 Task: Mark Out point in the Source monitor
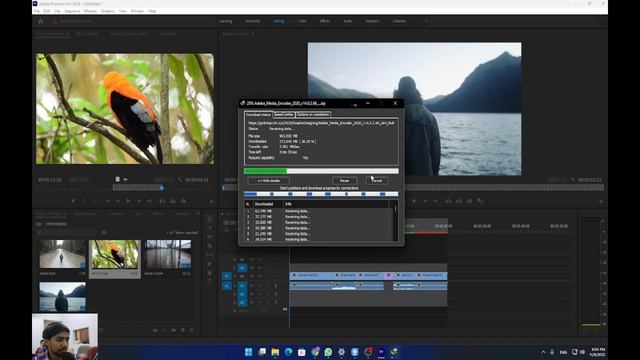pyautogui.click(x=94, y=201)
